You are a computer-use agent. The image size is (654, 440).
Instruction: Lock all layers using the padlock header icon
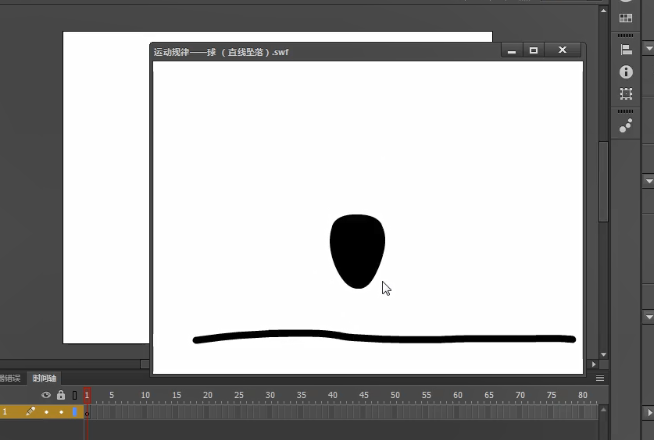tap(61, 395)
